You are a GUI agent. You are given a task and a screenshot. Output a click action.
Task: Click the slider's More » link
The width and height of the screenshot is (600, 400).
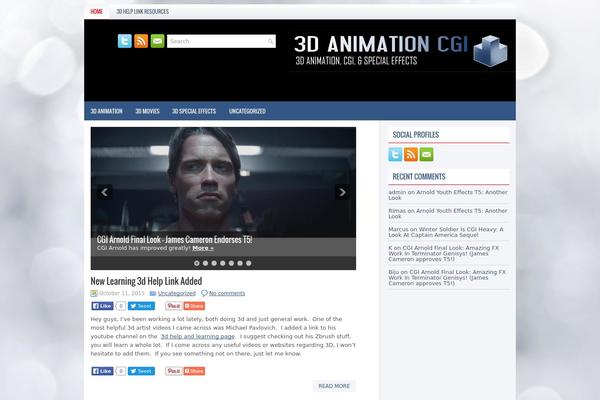coord(203,248)
